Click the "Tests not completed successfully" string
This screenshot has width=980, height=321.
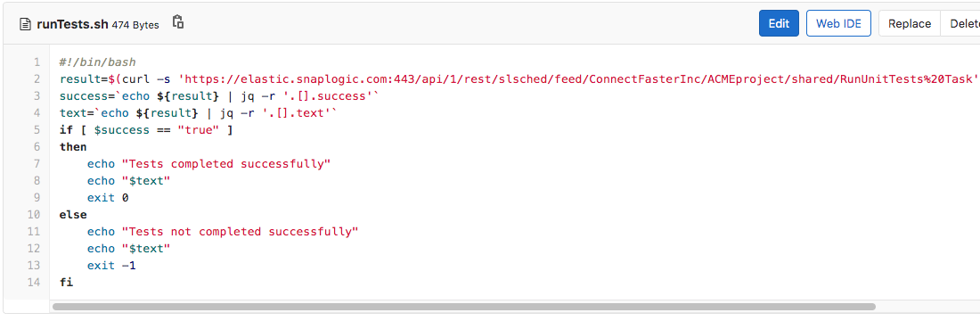coord(240,232)
